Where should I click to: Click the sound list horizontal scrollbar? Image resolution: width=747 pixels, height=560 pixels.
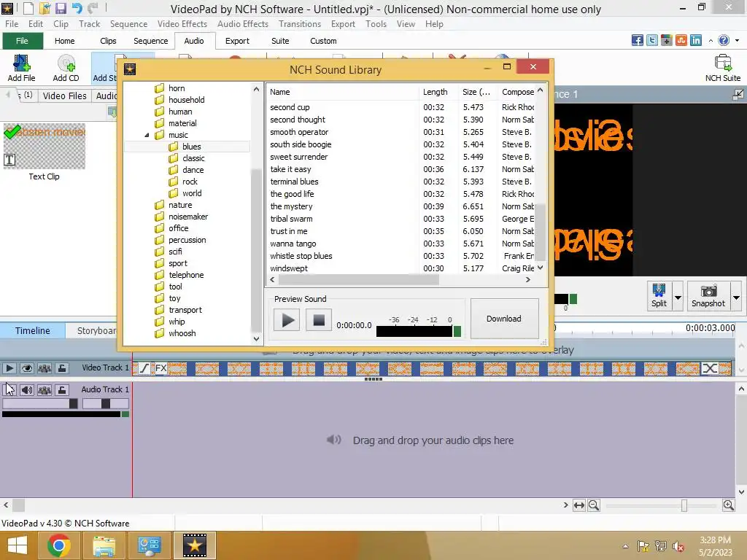click(358, 280)
